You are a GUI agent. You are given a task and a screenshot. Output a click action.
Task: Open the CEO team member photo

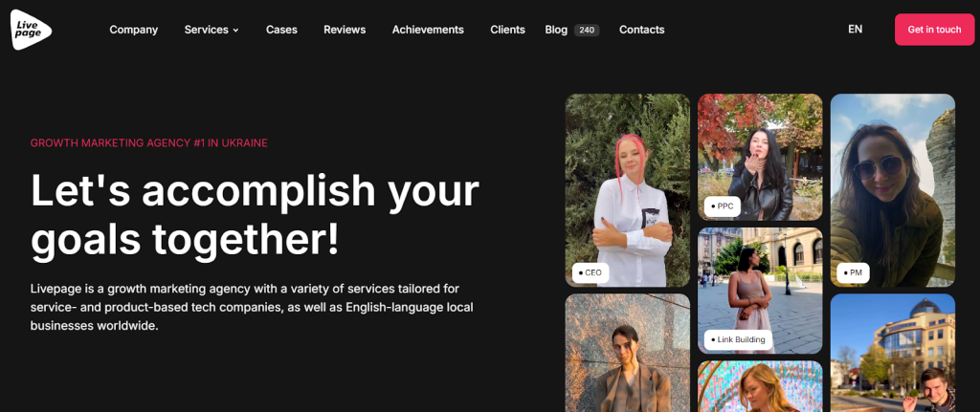click(628, 190)
